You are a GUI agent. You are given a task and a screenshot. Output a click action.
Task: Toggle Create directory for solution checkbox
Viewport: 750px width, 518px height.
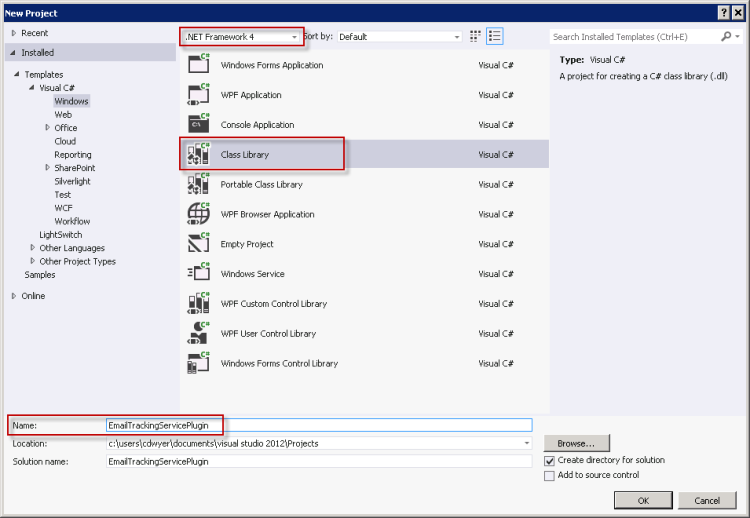[550, 461]
